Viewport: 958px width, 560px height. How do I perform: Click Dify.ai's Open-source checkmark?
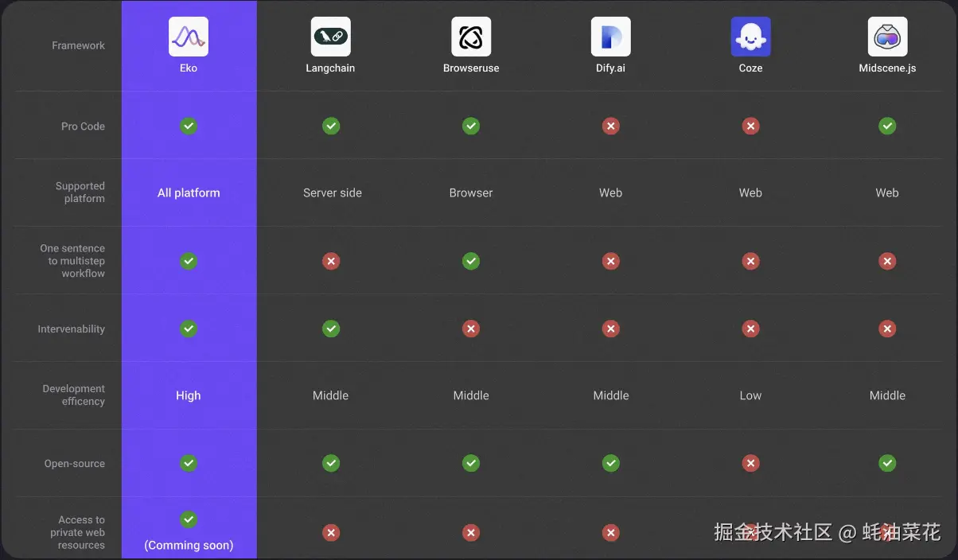(611, 463)
